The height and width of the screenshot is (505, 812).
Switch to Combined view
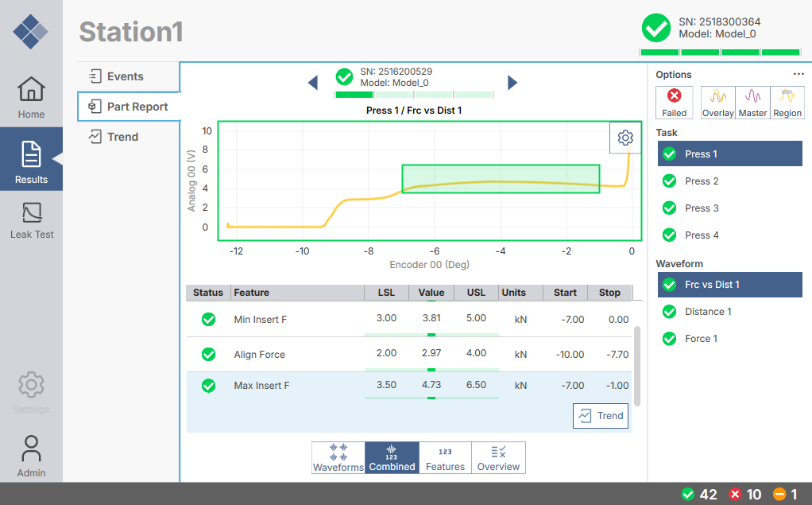click(x=392, y=458)
